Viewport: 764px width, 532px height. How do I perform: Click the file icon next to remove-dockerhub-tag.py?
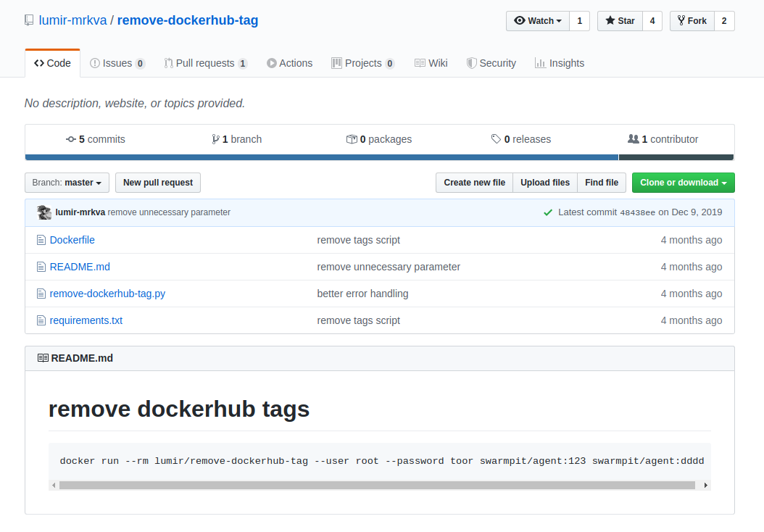pos(41,294)
